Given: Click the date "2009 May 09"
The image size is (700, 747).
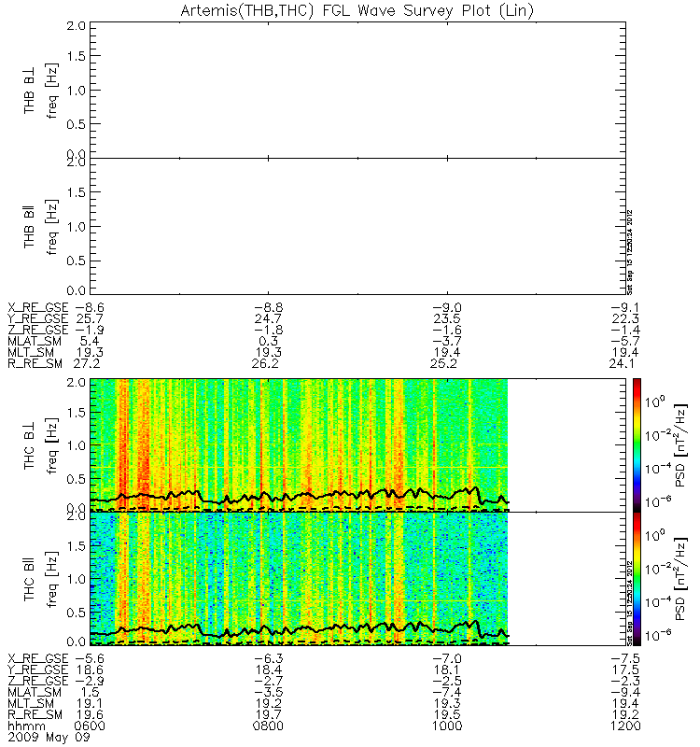Looking at the screenshot, I should [49, 738].
